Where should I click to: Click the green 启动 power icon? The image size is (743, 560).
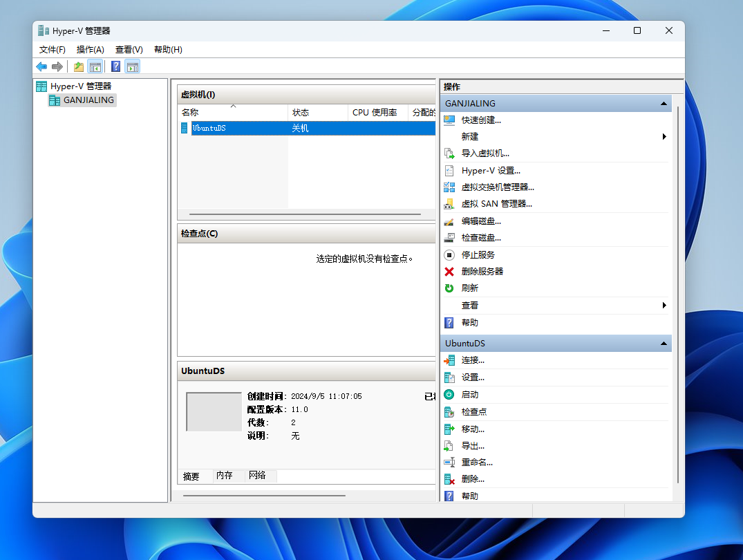(x=449, y=395)
